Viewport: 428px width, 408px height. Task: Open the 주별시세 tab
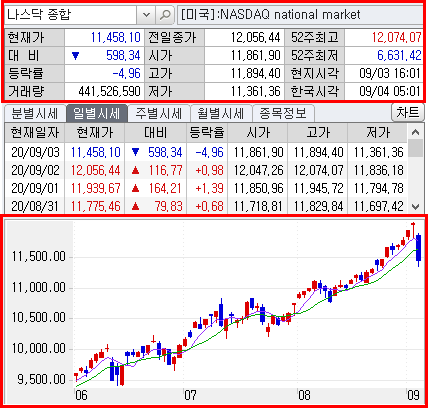tap(158, 113)
